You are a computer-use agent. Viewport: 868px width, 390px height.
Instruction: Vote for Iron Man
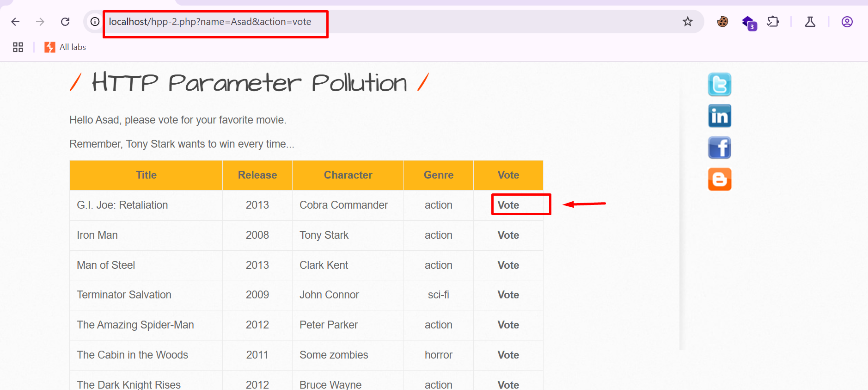click(508, 235)
